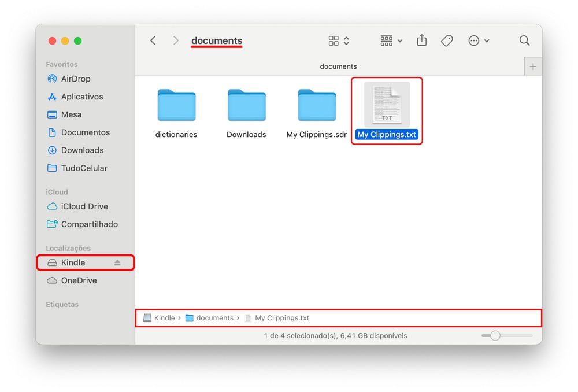Select the documents tab
This screenshot has width=578, height=392.
[338, 66]
